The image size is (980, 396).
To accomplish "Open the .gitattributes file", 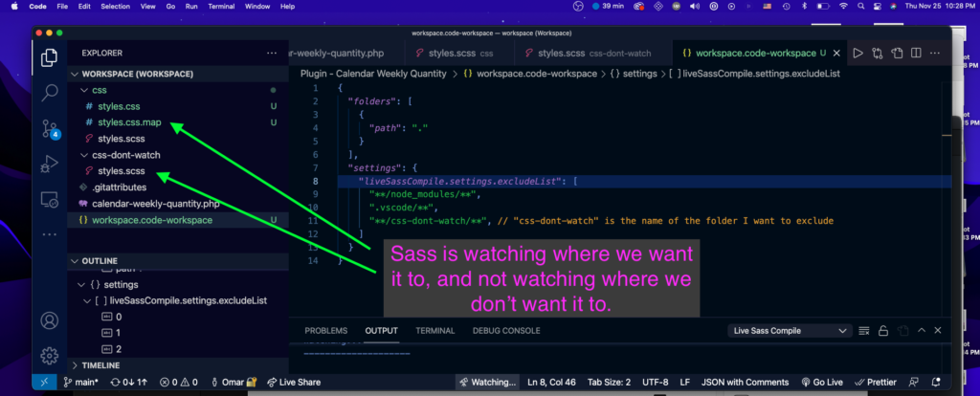I will (119, 187).
